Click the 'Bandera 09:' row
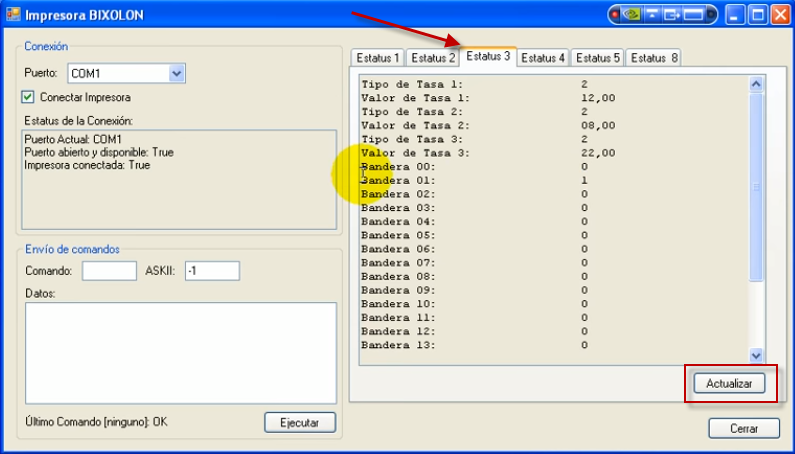Image resolution: width=795 pixels, height=454 pixels. coord(475,290)
